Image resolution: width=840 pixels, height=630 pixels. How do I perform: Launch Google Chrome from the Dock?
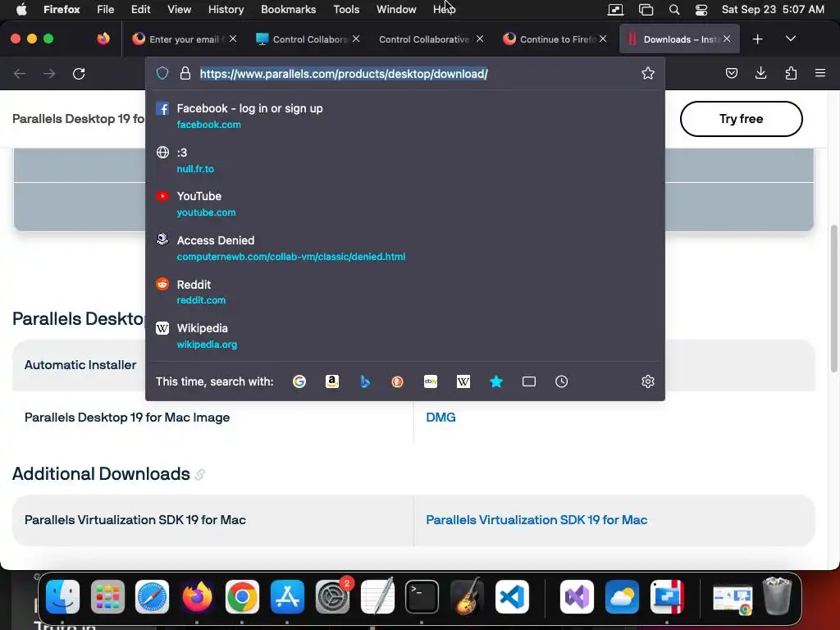(x=242, y=596)
